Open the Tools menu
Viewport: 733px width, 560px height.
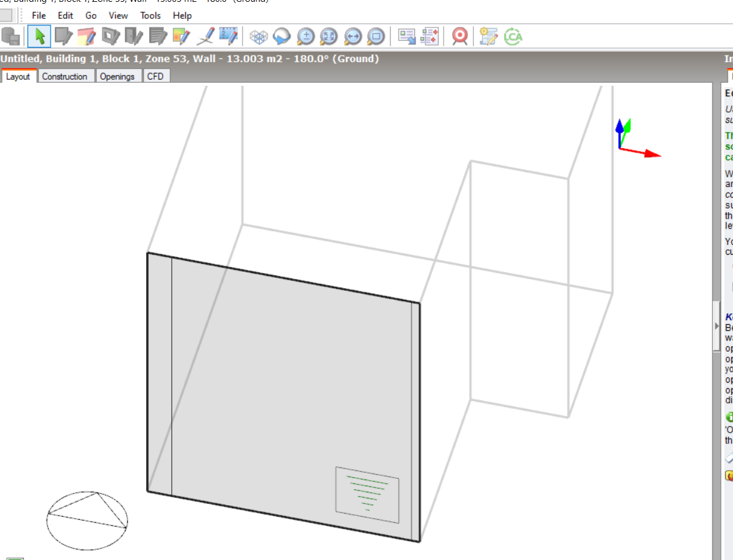tap(150, 15)
